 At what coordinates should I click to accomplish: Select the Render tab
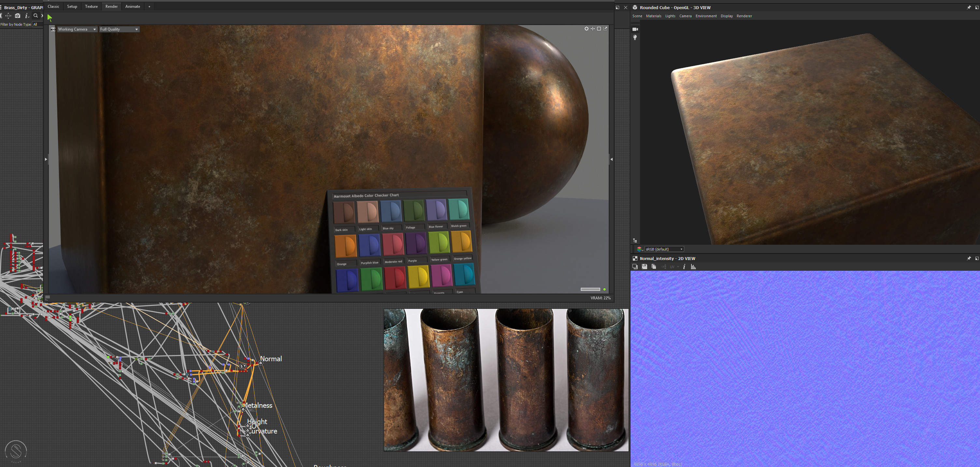point(111,7)
